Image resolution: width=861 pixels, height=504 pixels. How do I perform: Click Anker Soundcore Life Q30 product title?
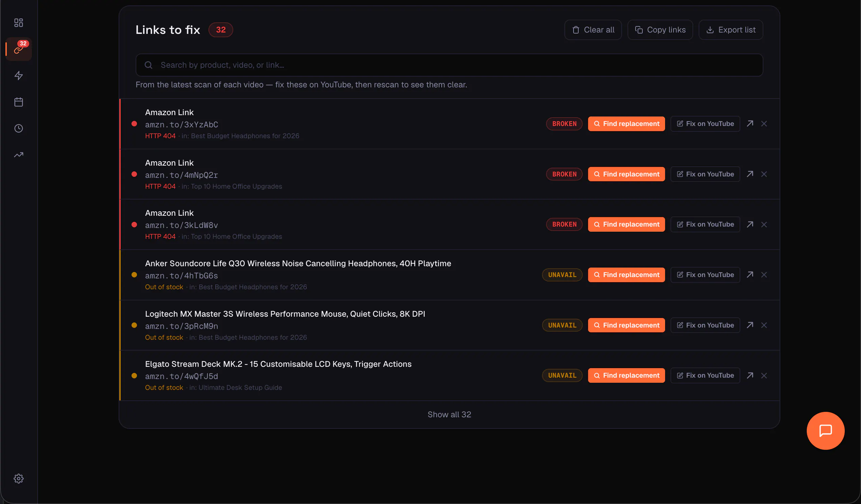point(298,264)
